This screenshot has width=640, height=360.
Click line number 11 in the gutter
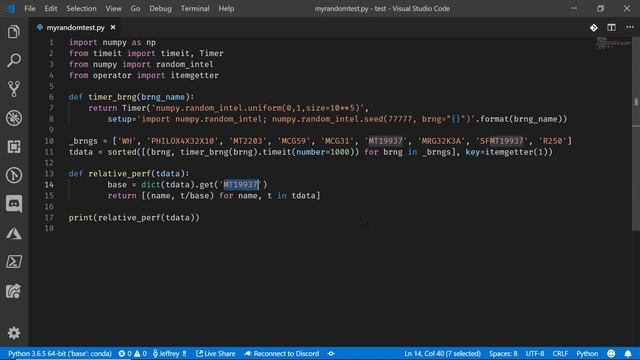(49, 152)
